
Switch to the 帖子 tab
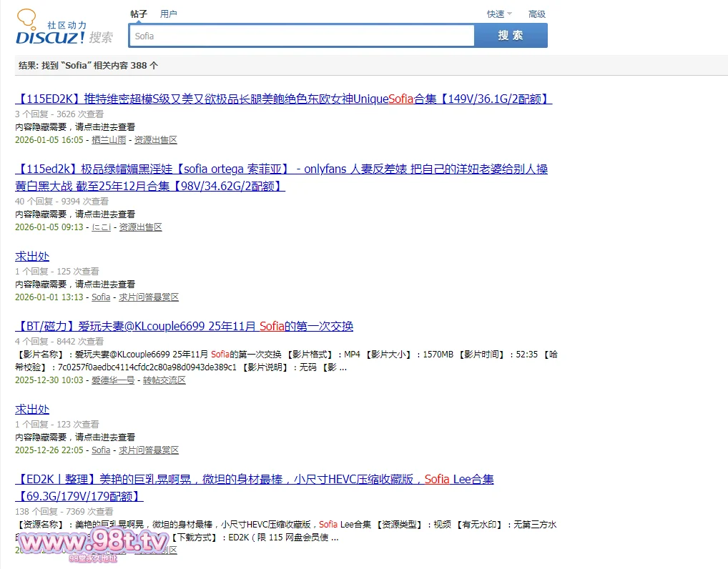(x=139, y=14)
